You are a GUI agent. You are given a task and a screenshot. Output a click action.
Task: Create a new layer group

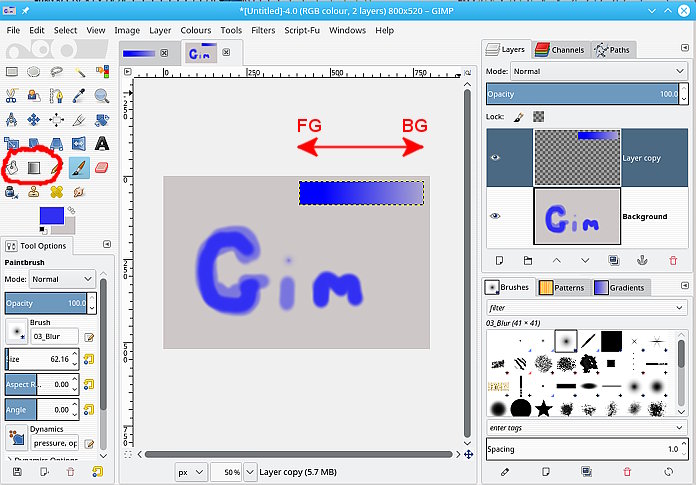(528, 260)
